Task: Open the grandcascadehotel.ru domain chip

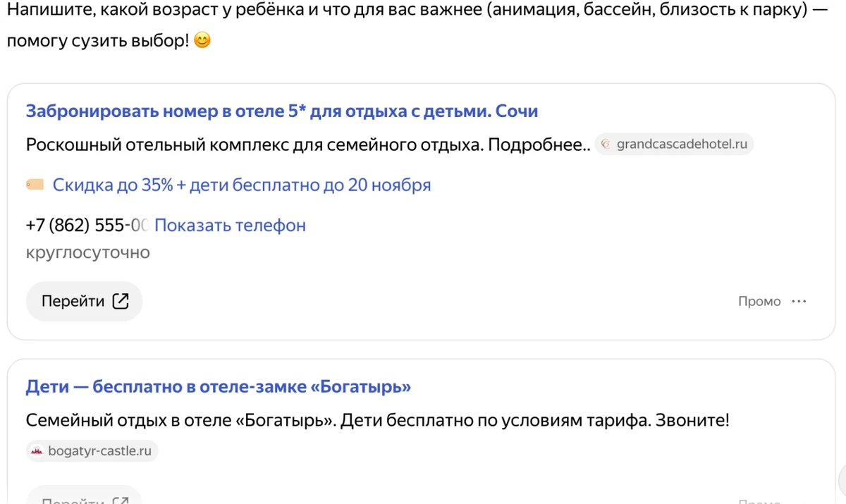Action: pyautogui.click(x=675, y=145)
